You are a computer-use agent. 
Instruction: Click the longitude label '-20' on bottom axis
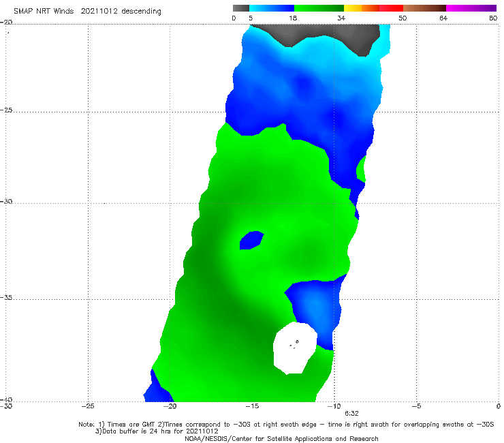170,406
